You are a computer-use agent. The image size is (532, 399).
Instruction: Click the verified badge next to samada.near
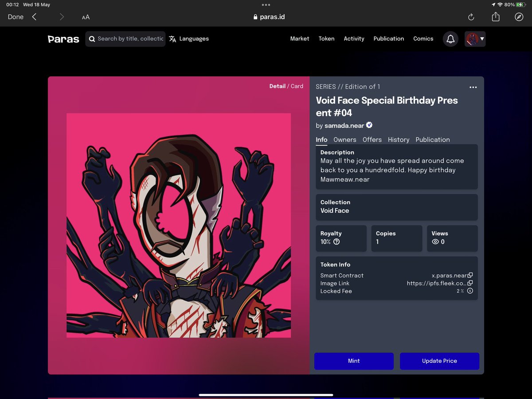coord(369,125)
